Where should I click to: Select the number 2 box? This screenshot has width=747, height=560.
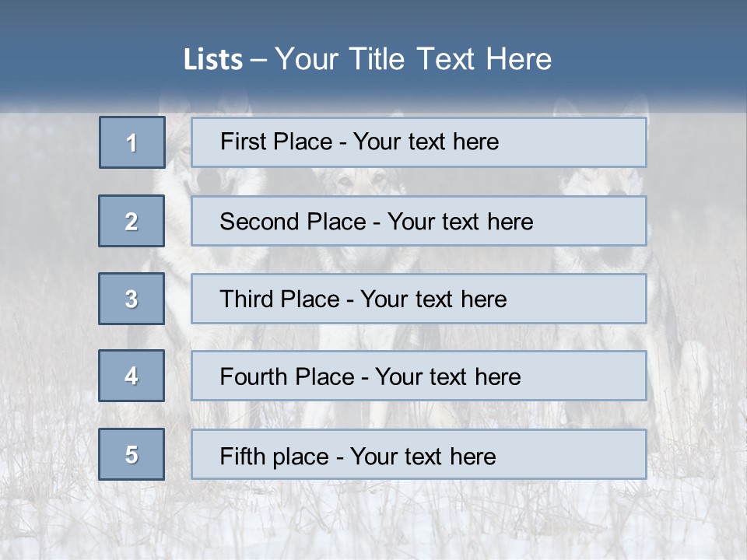(x=132, y=221)
